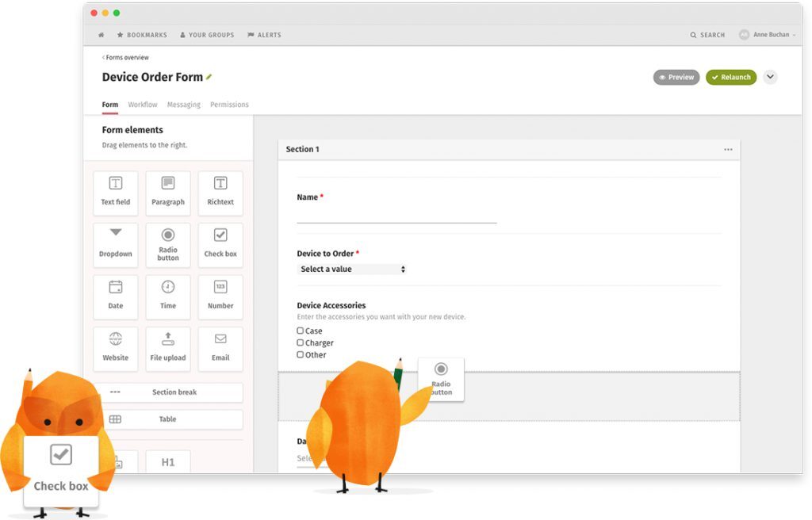
Task: Switch to the Workflow tab
Action: tap(143, 105)
